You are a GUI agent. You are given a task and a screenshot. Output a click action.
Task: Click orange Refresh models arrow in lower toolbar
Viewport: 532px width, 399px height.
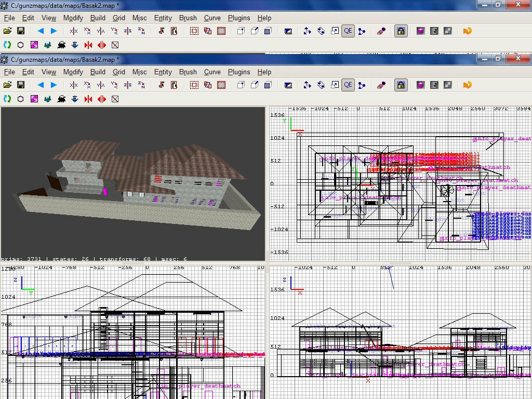[x=467, y=85]
